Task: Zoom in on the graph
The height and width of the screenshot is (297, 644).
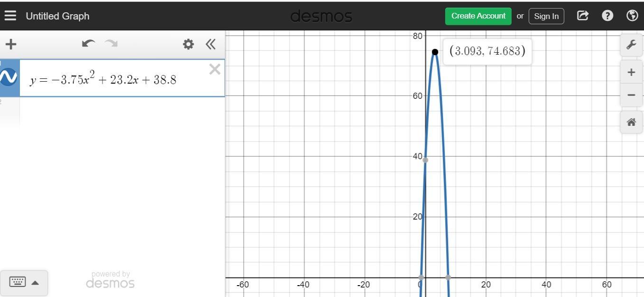Action: click(x=631, y=72)
